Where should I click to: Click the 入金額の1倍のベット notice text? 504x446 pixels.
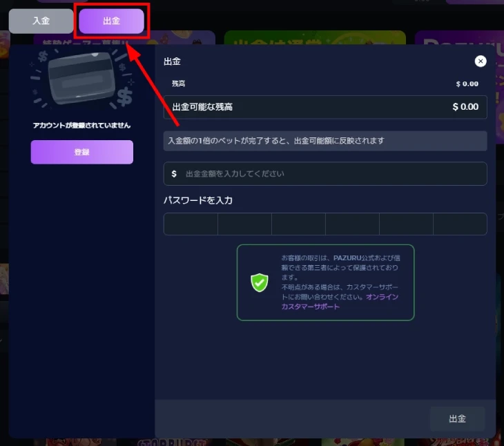276,141
